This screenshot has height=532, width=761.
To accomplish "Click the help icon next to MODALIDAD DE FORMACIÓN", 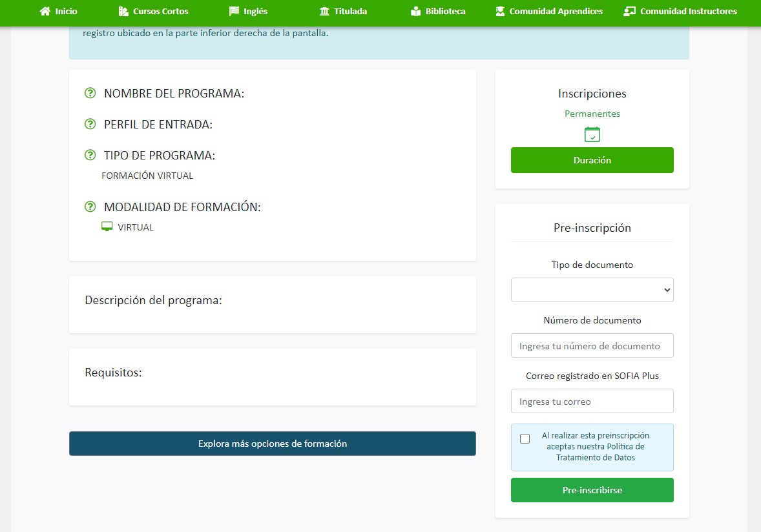I will tap(90, 207).
